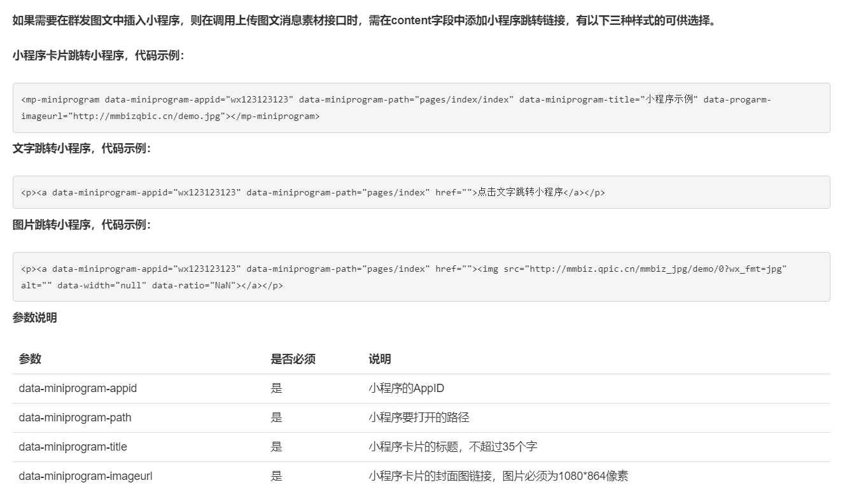Click the code block containing 点击文字跳转小程序

[x=421, y=192]
